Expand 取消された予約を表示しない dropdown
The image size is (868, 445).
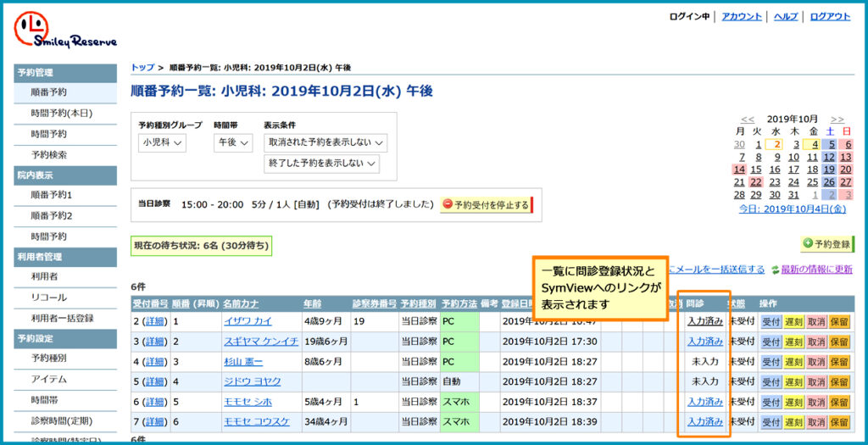point(325,143)
